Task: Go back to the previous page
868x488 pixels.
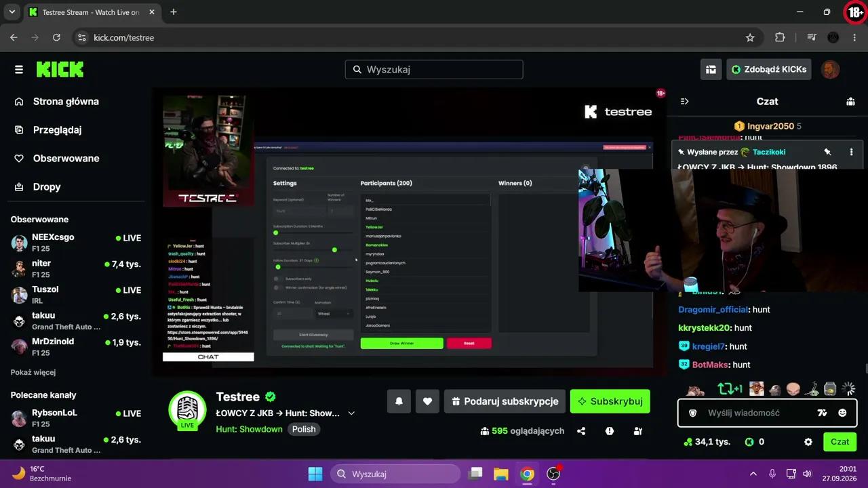Action: click(14, 38)
